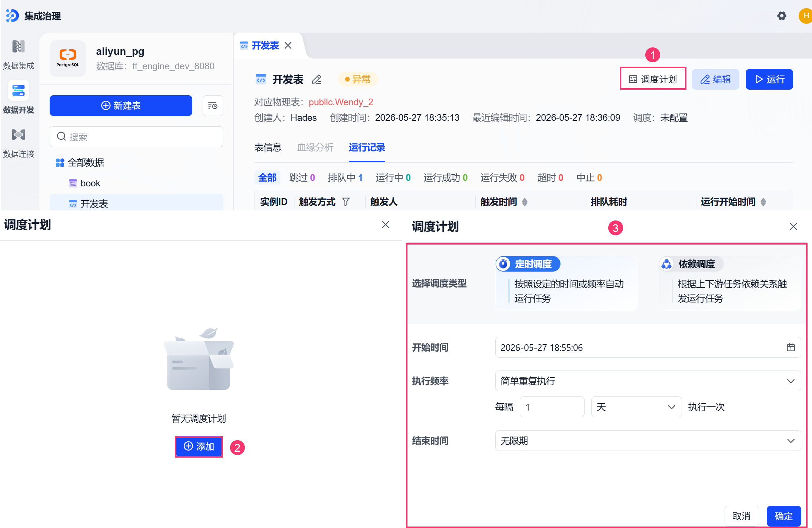Open the public.Wendy_2 physical table link
Viewport: 812px width, 528px height.
[x=341, y=102]
